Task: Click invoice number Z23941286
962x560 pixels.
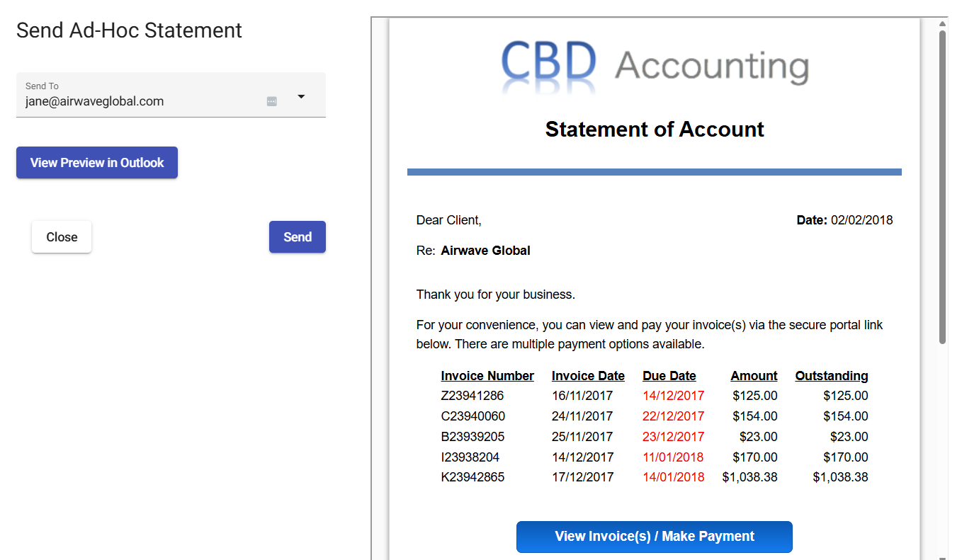Action: (472, 396)
